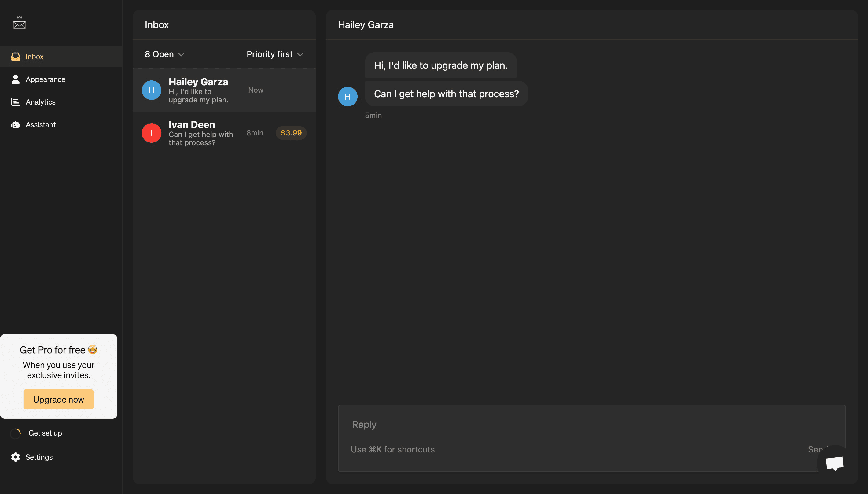Select the Ivan Deen conversation name

(192, 124)
